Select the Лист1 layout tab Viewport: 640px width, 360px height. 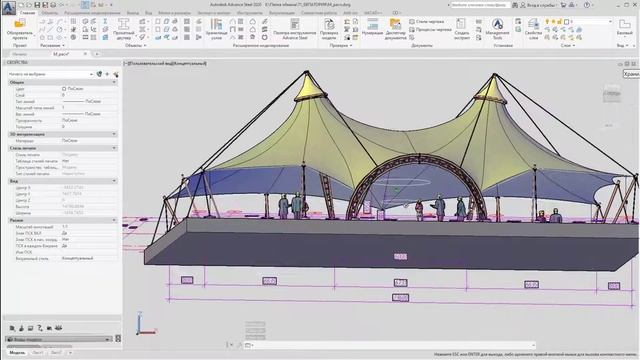[38, 353]
